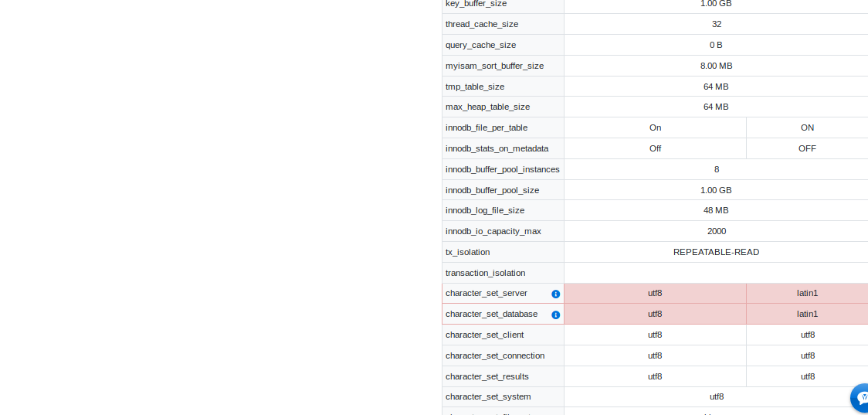Click the innodb_file_per_table label
Viewport: 868px width, 415px height.
(487, 128)
